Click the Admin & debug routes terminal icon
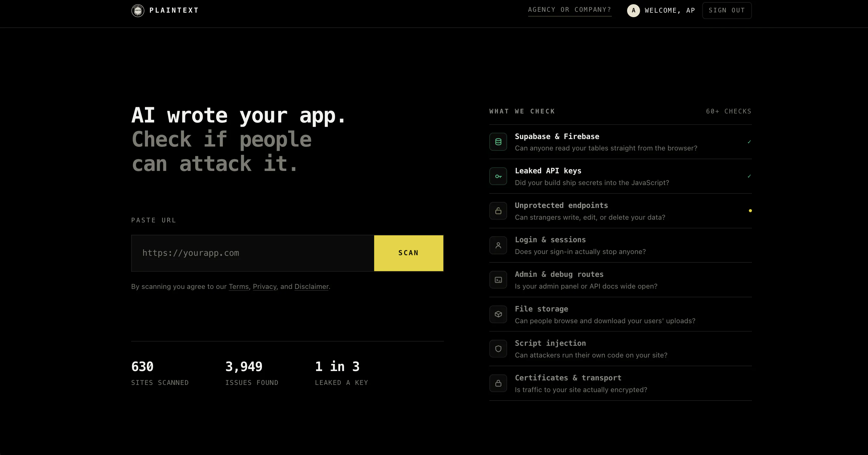The width and height of the screenshot is (868, 455). click(x=498, y=280)
